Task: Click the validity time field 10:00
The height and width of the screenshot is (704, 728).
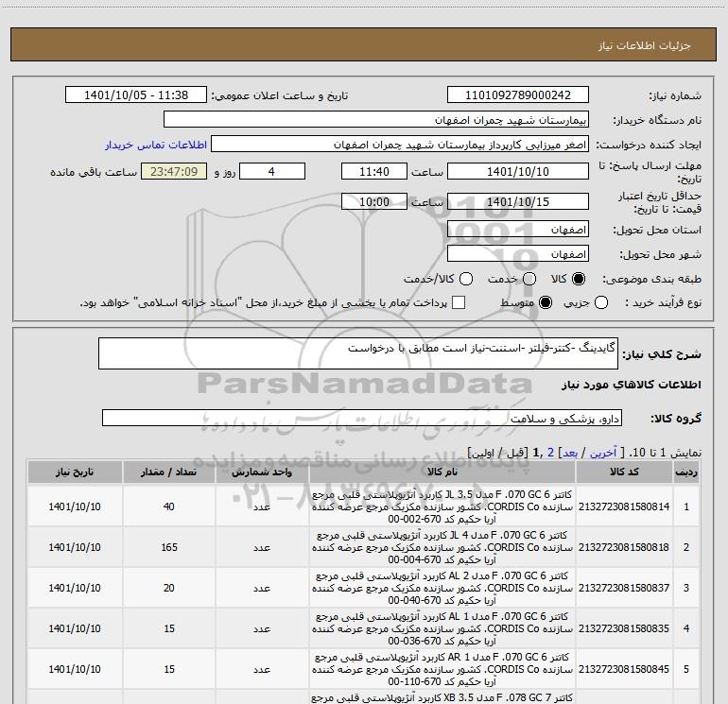Action: click(x=374, y=201)
